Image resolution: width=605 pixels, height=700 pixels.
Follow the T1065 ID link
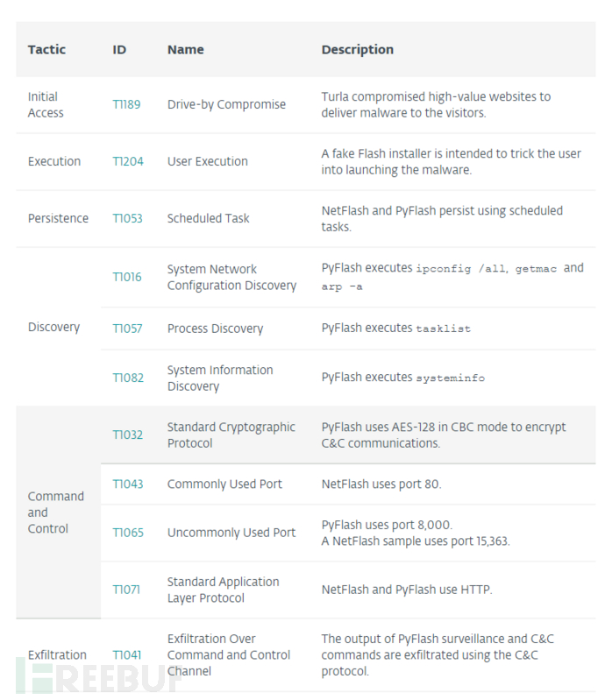(127, 534)
